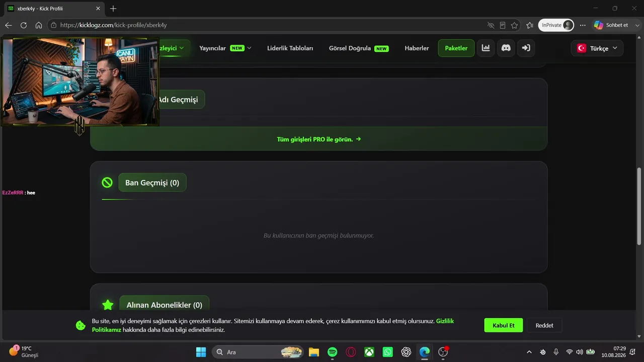View site information lock icon
The image size is (644, 362).
coord(54,25)
